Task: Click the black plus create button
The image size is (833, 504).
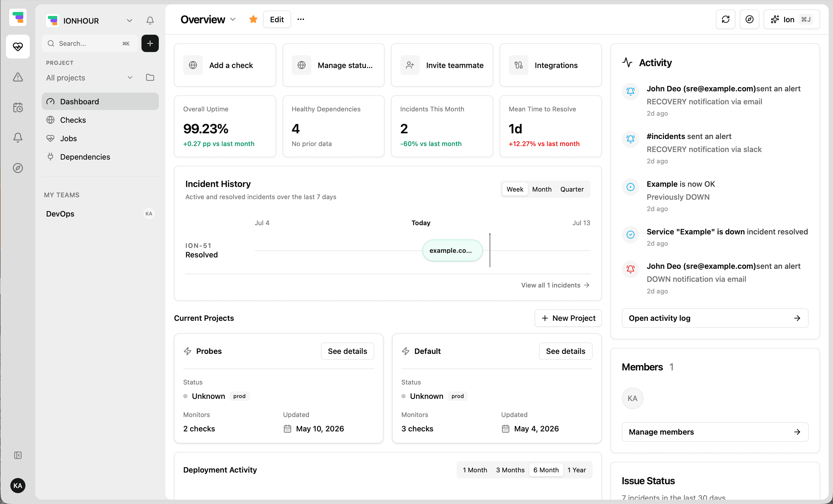Action: [x=150, y=43]
